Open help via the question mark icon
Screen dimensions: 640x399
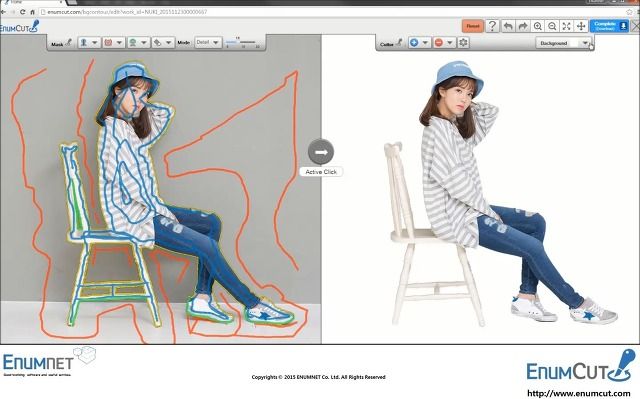(493, 26)
